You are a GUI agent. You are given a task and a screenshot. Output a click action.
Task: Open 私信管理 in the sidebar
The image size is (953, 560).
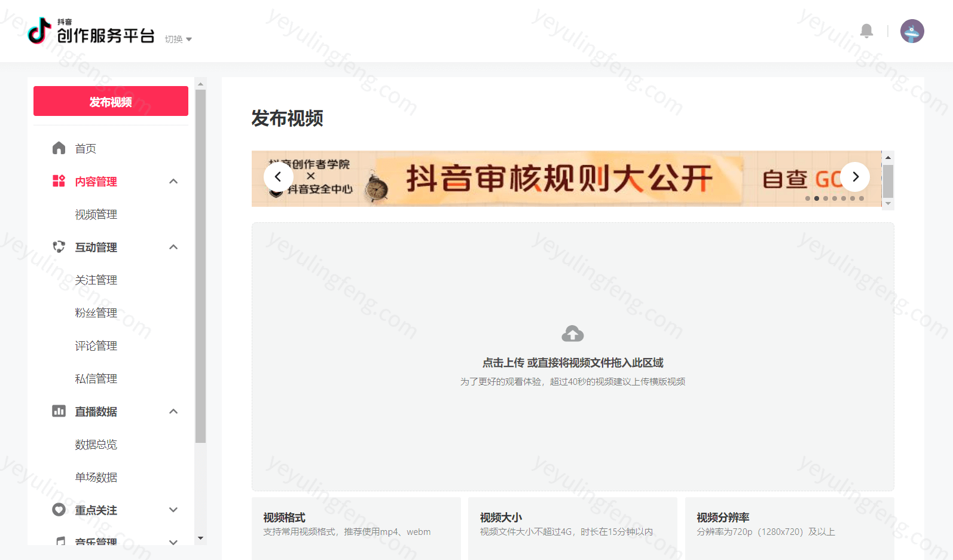[96, 378]
